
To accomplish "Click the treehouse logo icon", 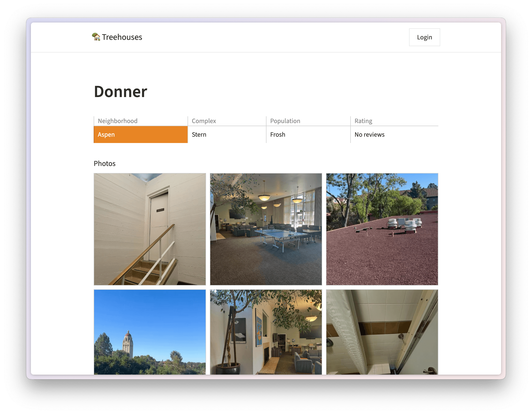I will [x=96, y=37].
